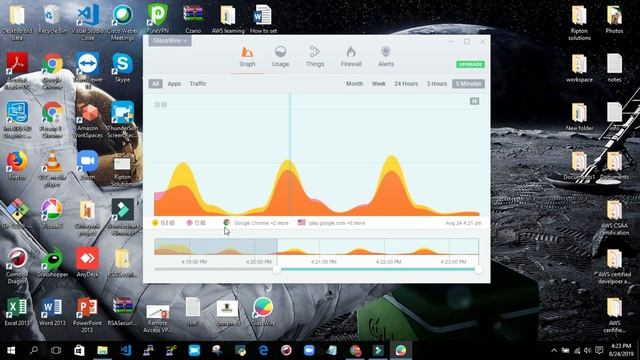Image resolution: width=640 pixels, height=360 pixels.
Task: Expand the GlassWire menu dropdown
Action: (x=170, y=41)
